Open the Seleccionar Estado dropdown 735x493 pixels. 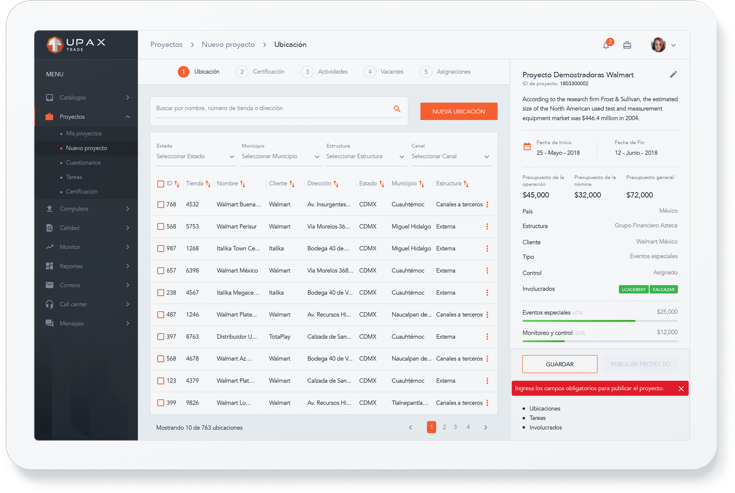pos(196,157)
